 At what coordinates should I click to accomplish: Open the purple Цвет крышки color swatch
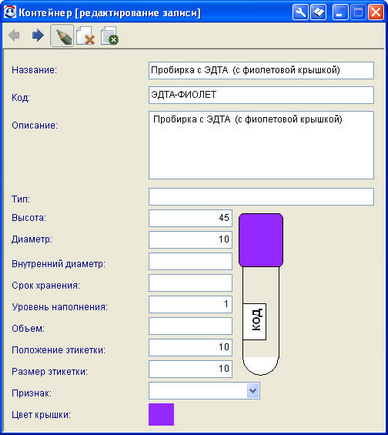pos(161,414)
